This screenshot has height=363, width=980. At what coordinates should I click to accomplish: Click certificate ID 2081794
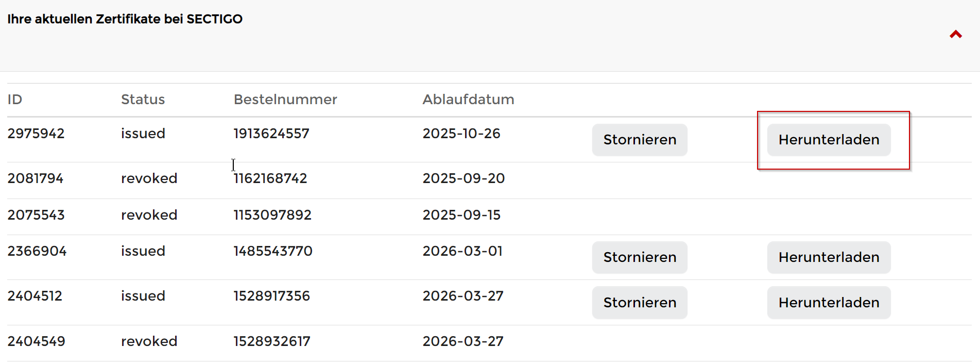pyautogui.click(x=36, y=178)
